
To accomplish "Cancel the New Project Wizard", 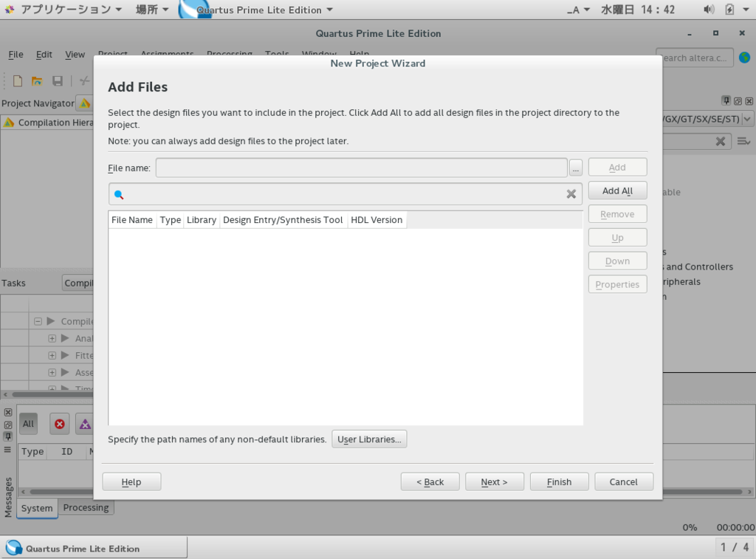I will click(x=624, y=481).
